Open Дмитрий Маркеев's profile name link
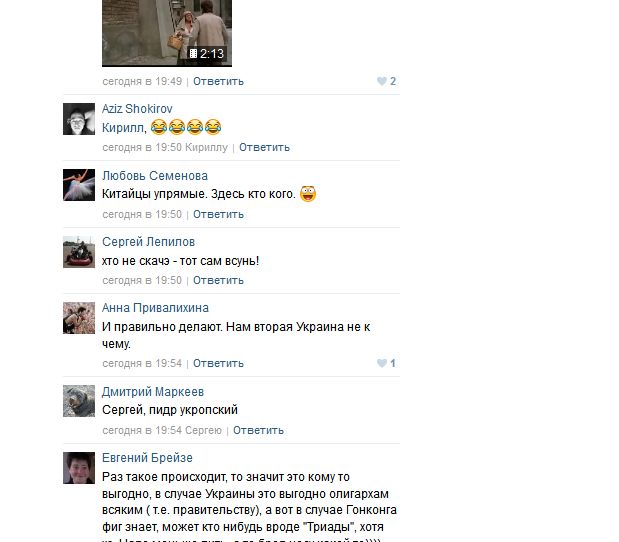Image resolution: width=619 pixels, height=542 pixels. (153, 392)
